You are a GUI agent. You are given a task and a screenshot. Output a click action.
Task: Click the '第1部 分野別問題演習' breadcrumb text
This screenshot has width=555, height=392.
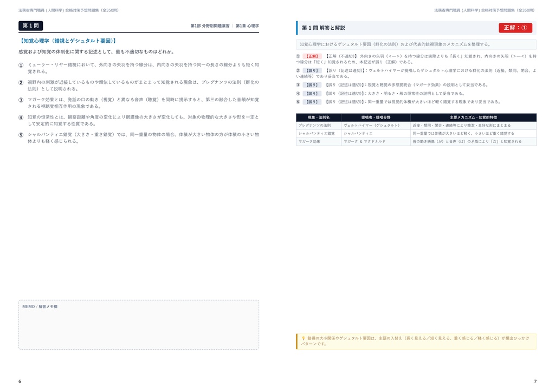point(210,26)
